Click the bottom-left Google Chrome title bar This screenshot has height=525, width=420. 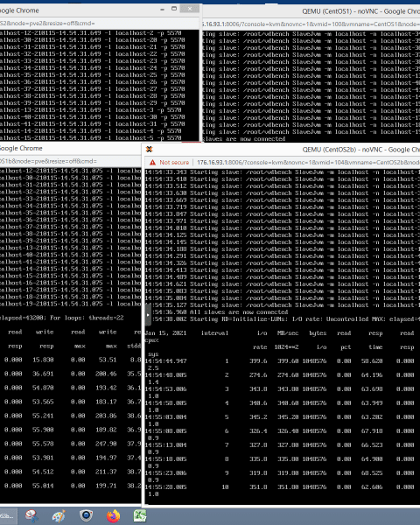tap(21, 149)
